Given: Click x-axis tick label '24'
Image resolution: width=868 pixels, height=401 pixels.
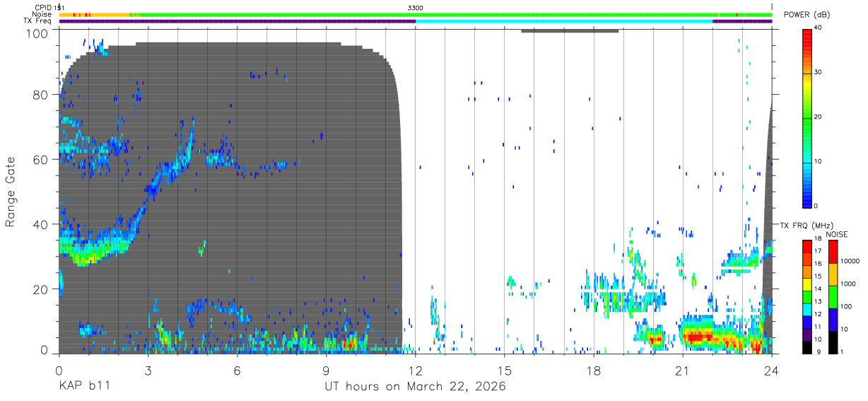Looking at the screenshot, I should [x=771, y=370].
